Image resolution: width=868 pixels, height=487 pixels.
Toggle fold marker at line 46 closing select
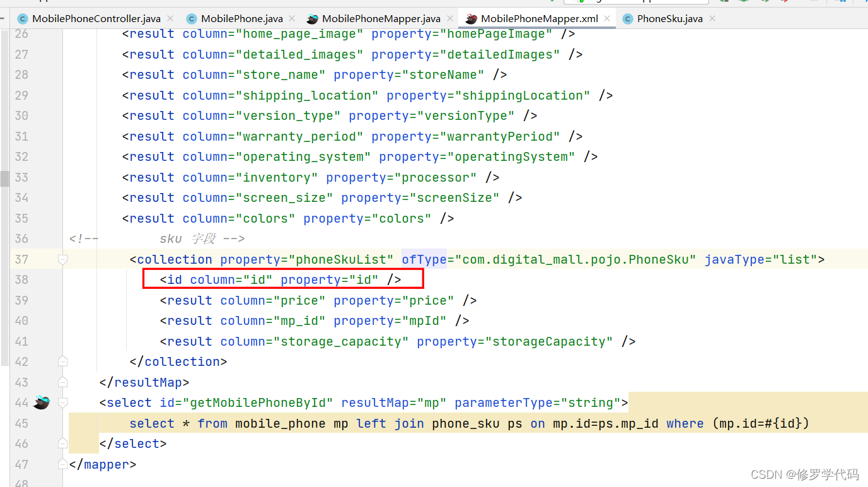(x=62, y=443)
